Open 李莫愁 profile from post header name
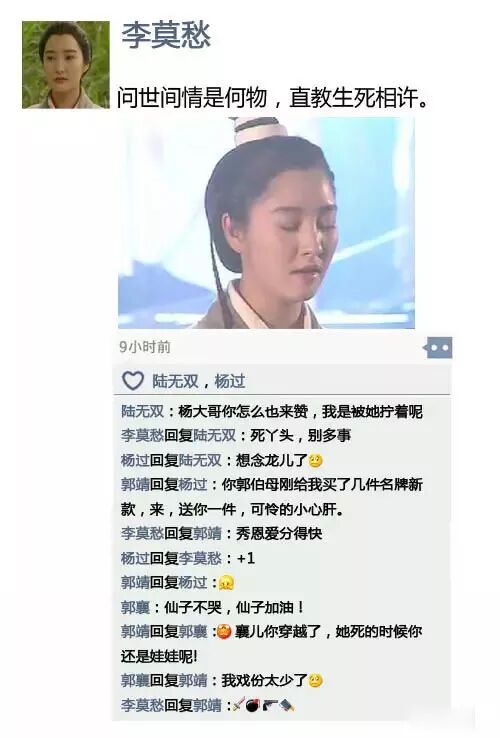The height and width of the screenshot is (738, 500). click(166, 35)
